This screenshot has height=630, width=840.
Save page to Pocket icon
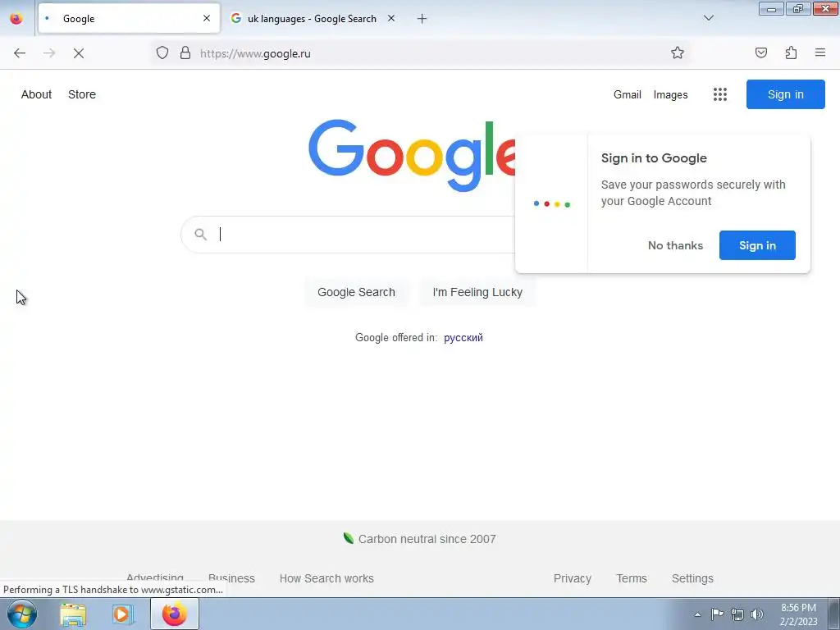coord(760,53)
